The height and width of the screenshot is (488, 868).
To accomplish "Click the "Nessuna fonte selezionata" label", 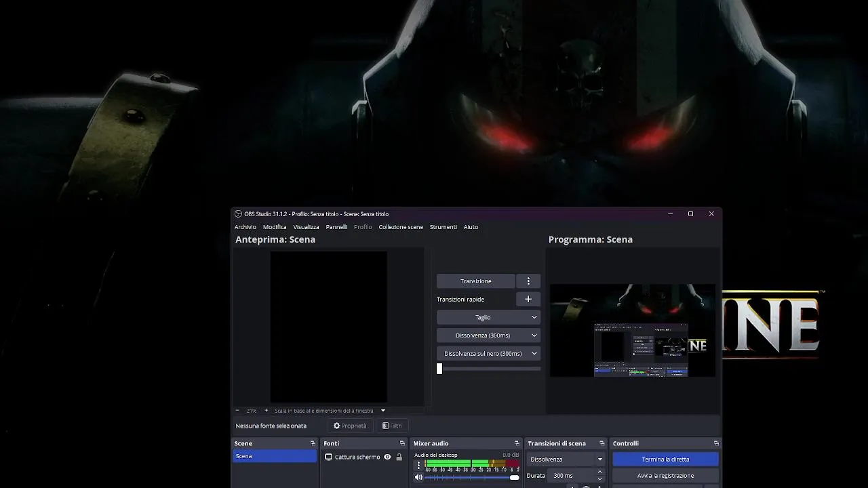I will 271,426.
